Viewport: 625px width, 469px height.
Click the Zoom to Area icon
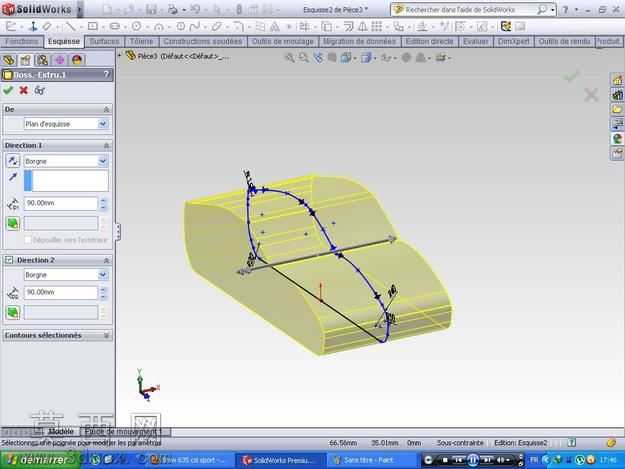coord(304,58)
